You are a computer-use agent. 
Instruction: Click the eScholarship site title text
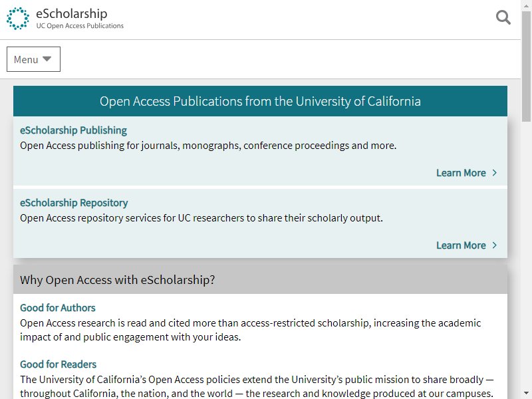[72, 13]
